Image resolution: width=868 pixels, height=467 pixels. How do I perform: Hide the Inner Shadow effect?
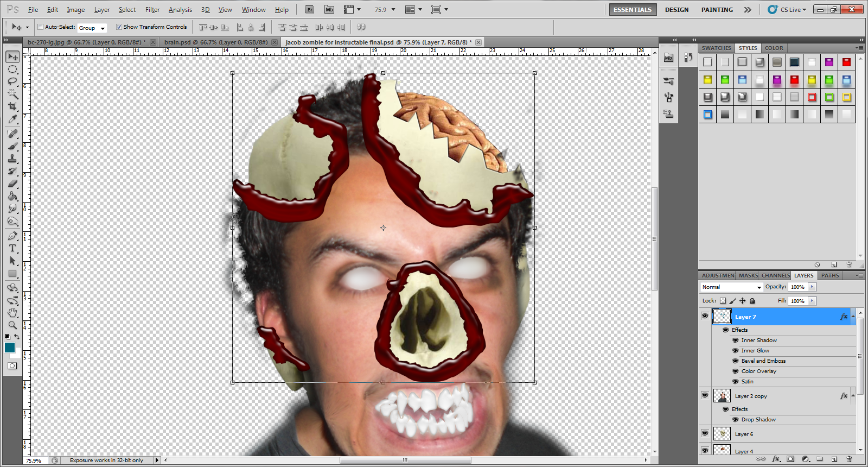tap(736, 340)
